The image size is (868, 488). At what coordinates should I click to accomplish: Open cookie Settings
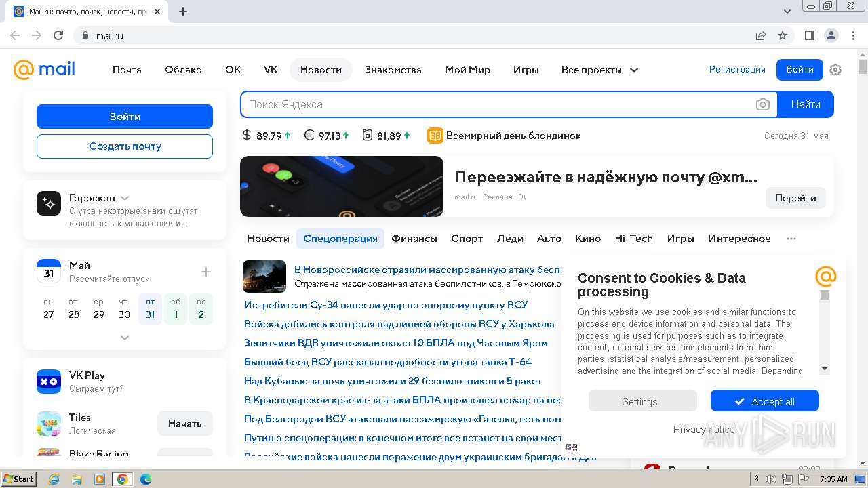(x=642, y=401)
